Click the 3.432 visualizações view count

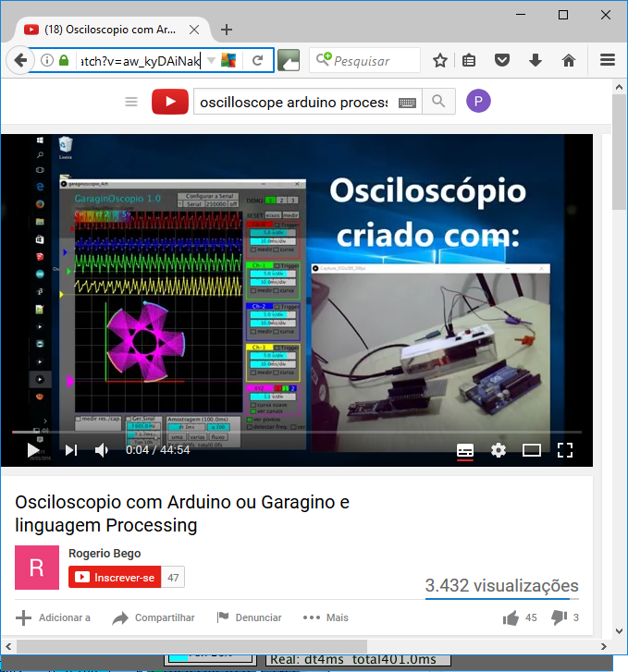click(x=502, y=585)
